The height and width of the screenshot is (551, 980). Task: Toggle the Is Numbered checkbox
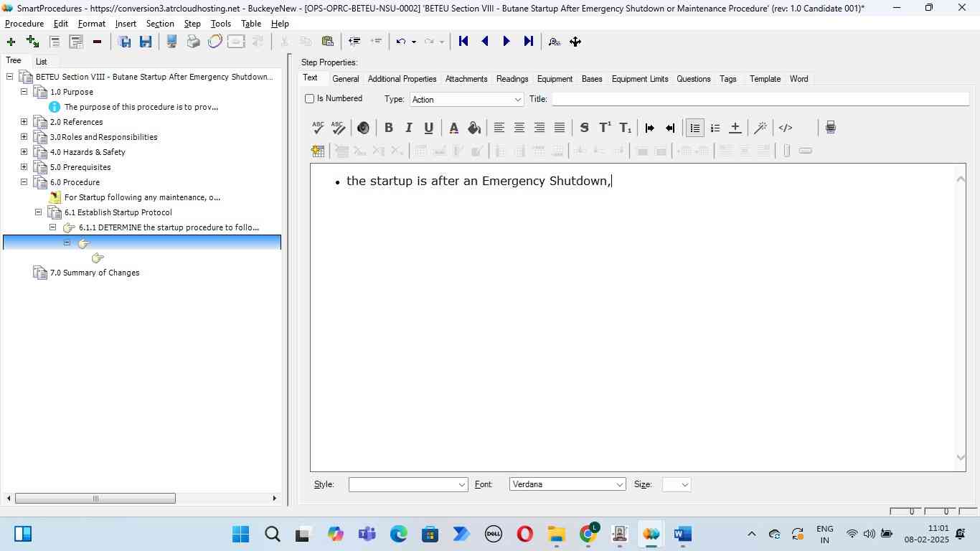click(310, 99)
